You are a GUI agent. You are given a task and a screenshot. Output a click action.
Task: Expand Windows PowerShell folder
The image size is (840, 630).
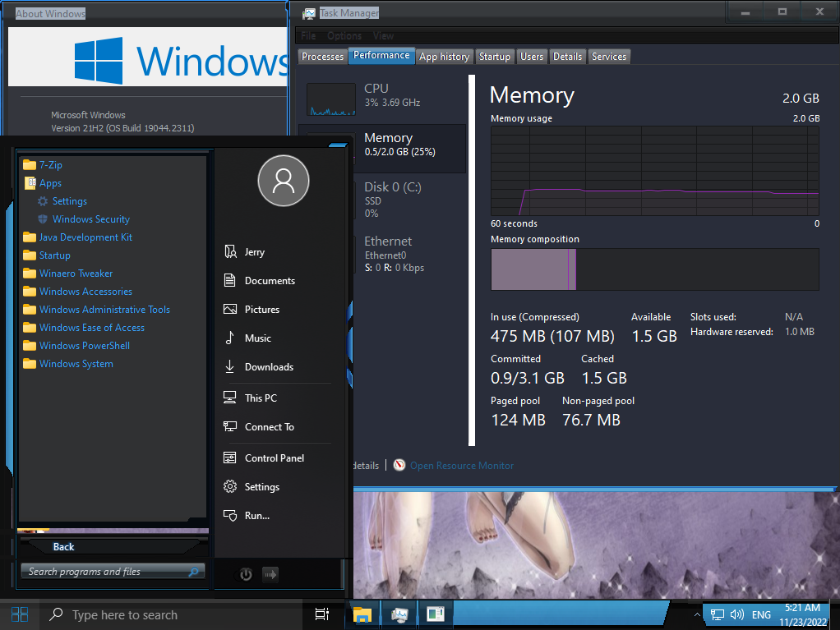[76, 346]
